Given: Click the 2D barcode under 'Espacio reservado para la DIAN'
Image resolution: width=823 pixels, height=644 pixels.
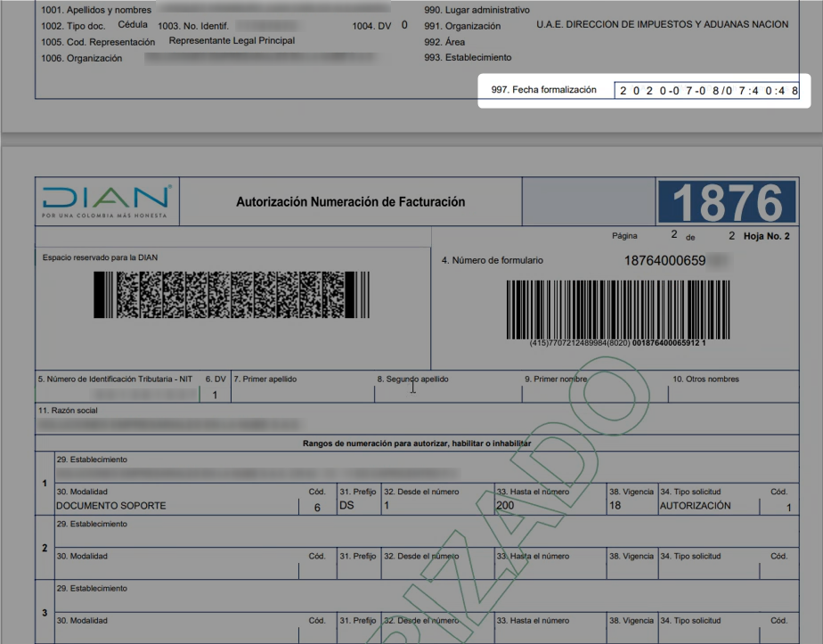Looking at the screenshot, I should click(232, 295).
